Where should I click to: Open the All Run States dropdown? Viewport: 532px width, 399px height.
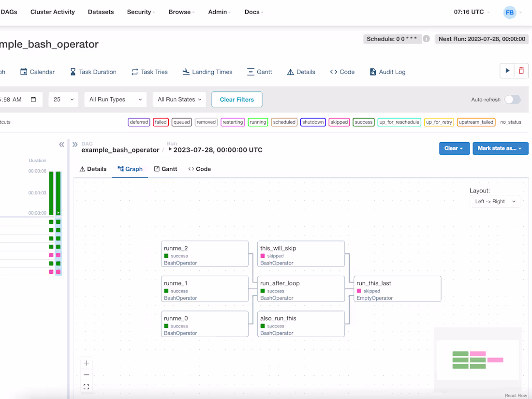tap(179, 99)
